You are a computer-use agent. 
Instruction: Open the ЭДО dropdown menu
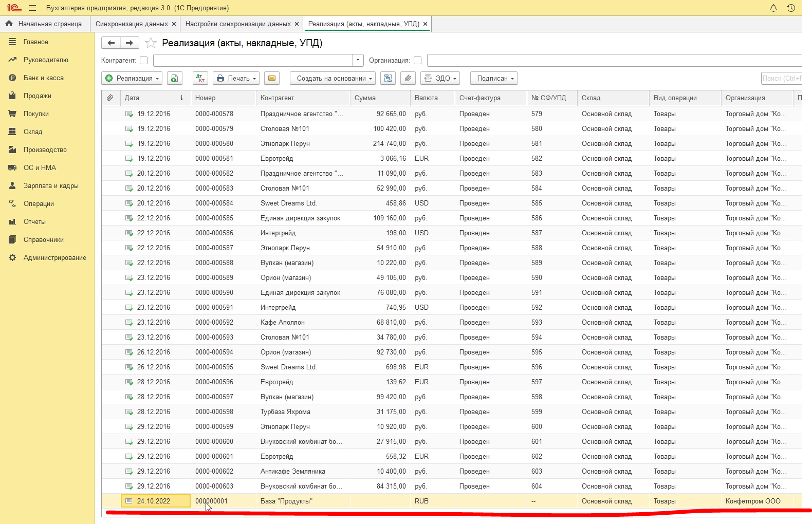440,78
